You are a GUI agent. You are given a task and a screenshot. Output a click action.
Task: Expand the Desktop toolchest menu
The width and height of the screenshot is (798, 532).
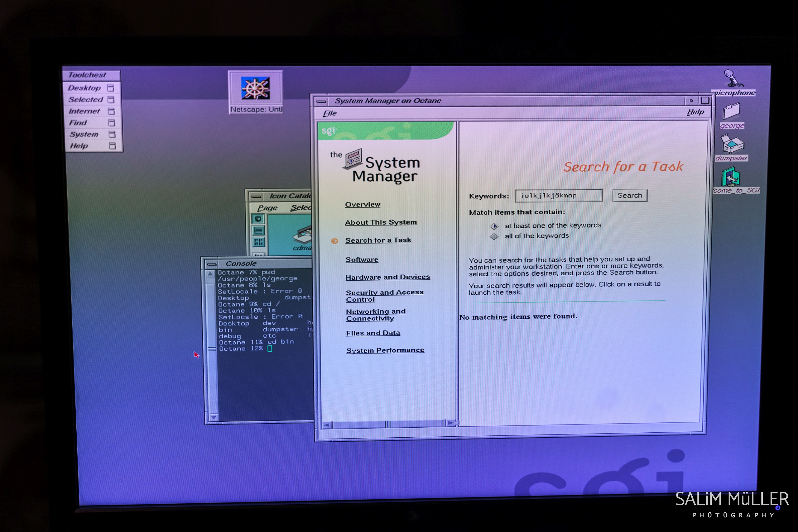point(84,88)
